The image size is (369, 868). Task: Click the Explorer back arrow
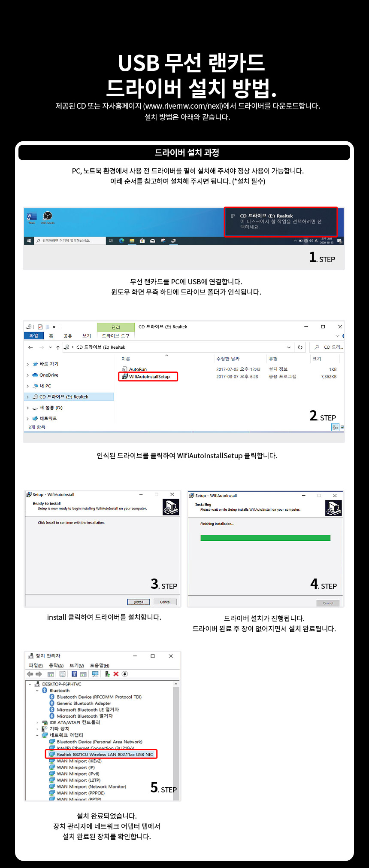(30, 347)
